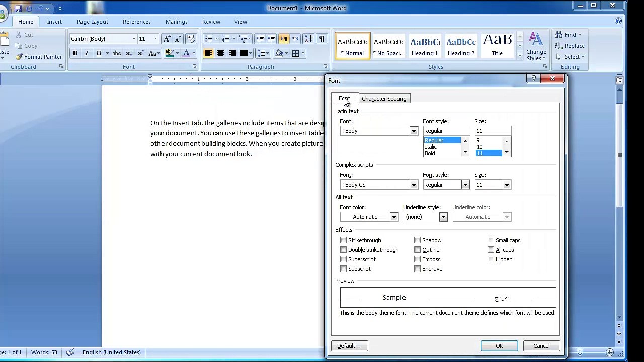
Task: Check the Hidden text checkbox
Action: click(x=491, y=259)
